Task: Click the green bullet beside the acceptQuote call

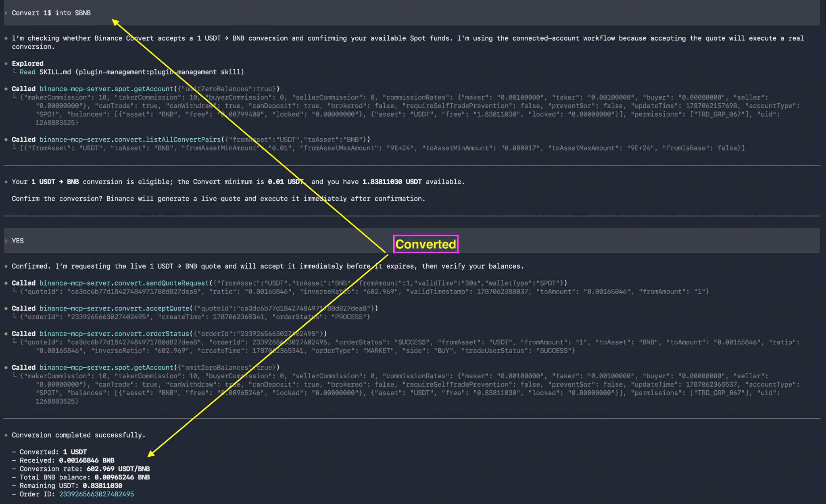Action: click(x=6, y=308)
